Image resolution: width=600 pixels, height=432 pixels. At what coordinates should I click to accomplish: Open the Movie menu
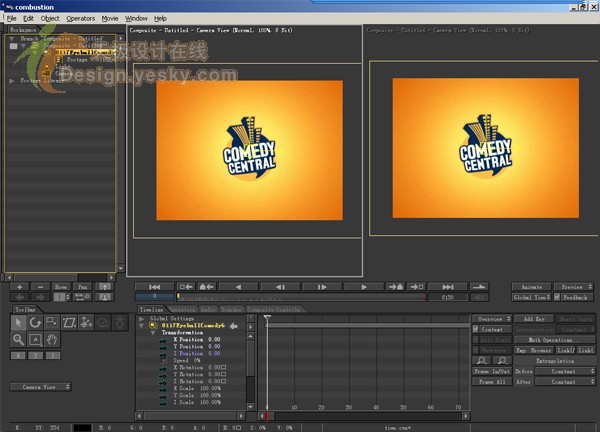[x=110, y=18]
